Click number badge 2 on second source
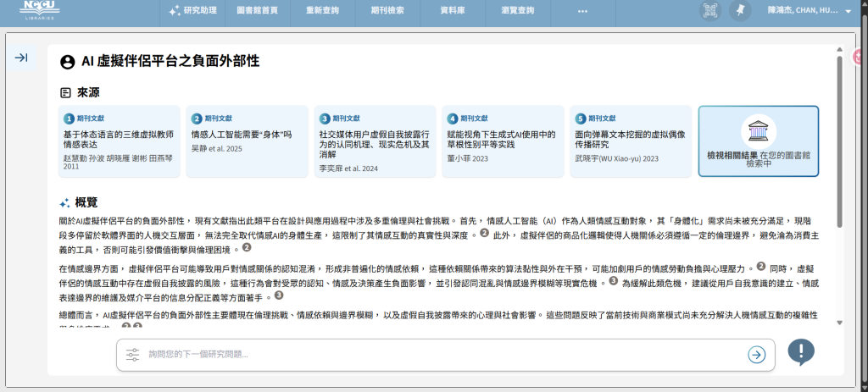868x392 pixels. (197, 119)
